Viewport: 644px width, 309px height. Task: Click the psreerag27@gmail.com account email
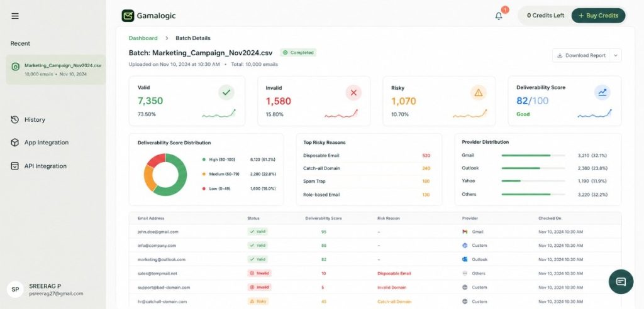click(x=56, y=294)
